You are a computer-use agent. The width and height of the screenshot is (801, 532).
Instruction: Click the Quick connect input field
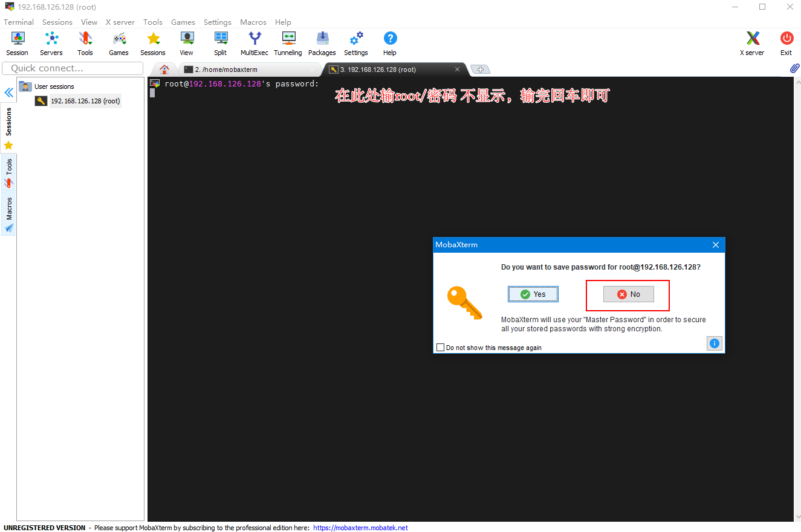click(x=71, y=68)
